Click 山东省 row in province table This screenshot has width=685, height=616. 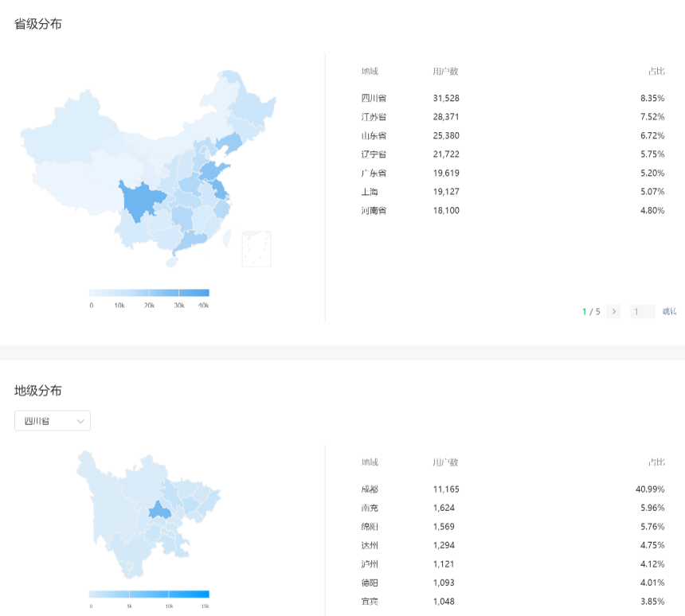click(x=512, y=136)
